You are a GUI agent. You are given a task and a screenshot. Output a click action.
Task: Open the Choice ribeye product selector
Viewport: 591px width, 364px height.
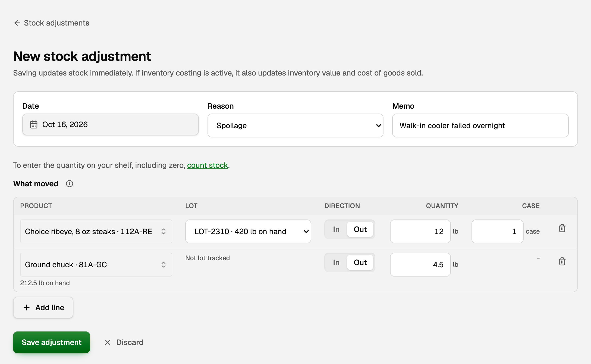(x=96, y=231)
